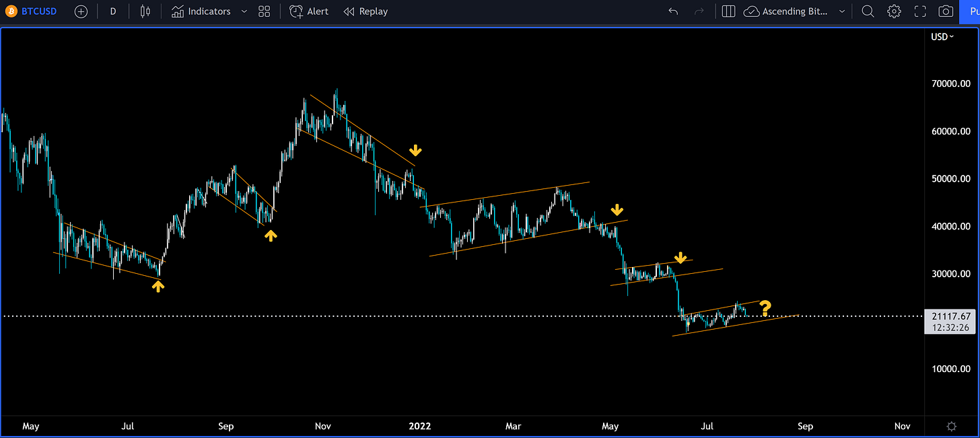Open indicator templates grid icon
Image resolution: width=980 pixels, height=438 pixels.
point(264,11)
